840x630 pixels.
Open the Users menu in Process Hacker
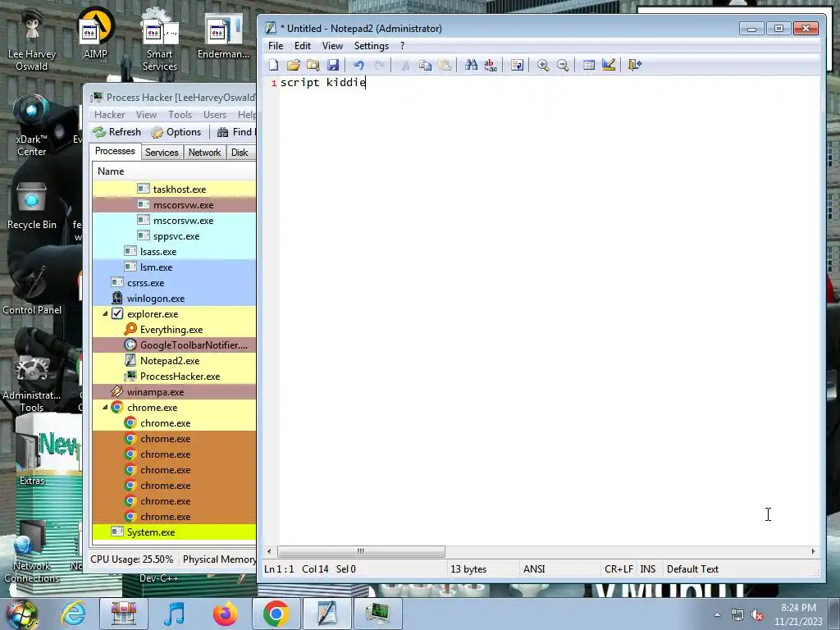pyautogui.click(x=215, y=115)
